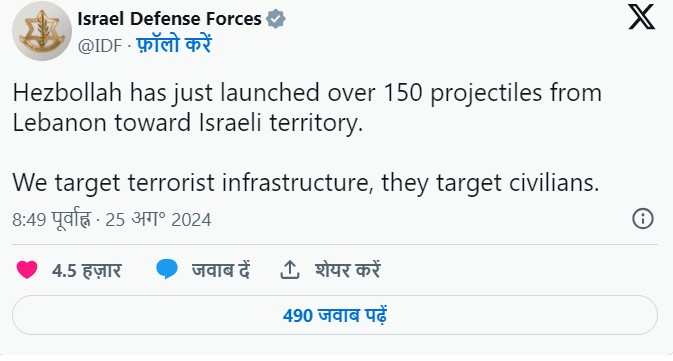Open Israel Defense Forces display name
673x361 pixels.
point(169,19)
